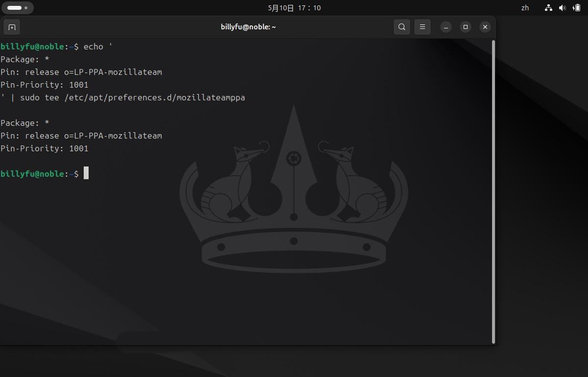Open a new terminal tab
Image resolution: width=588 pixels, height=377 pixels.
click(x=12, y=27)
